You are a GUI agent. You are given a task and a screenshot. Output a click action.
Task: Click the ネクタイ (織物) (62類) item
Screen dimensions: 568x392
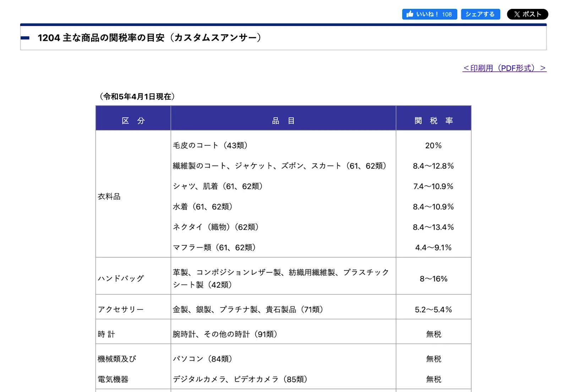tap(216, 227)
